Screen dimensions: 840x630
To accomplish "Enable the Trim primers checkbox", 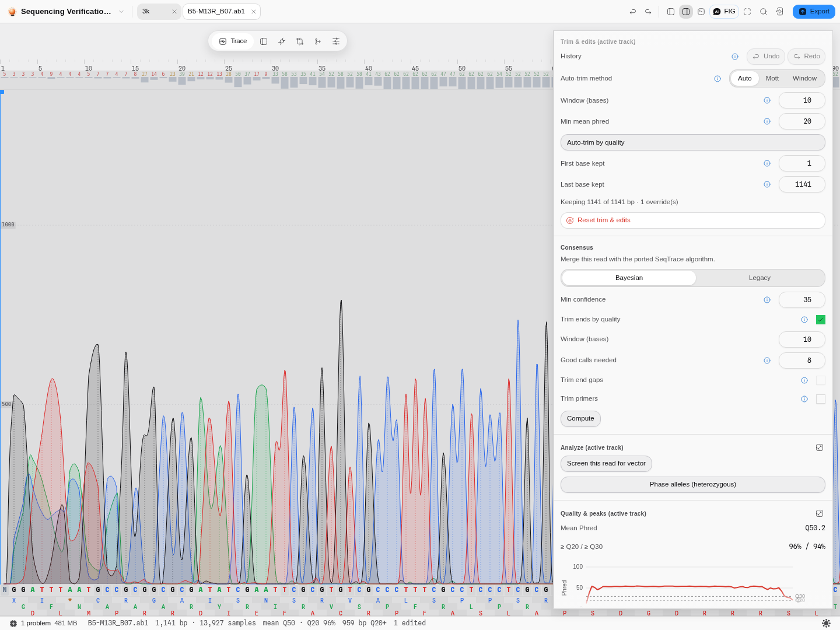I will 821,399.
